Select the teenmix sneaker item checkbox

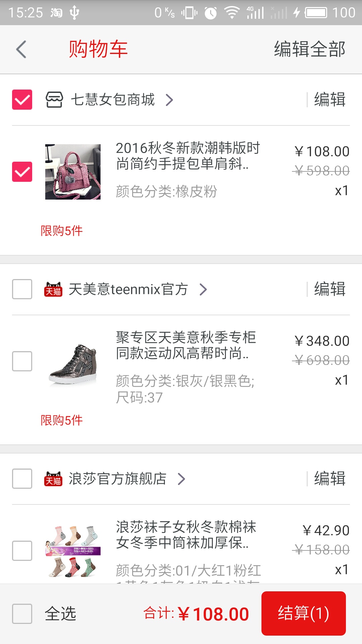(22, 361)
